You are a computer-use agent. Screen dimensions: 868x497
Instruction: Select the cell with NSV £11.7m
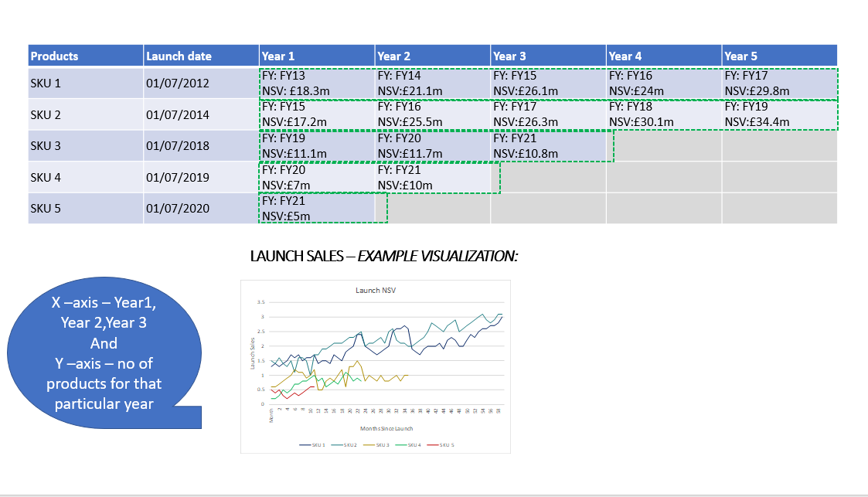pyautogui.click(x=432, y=145)
